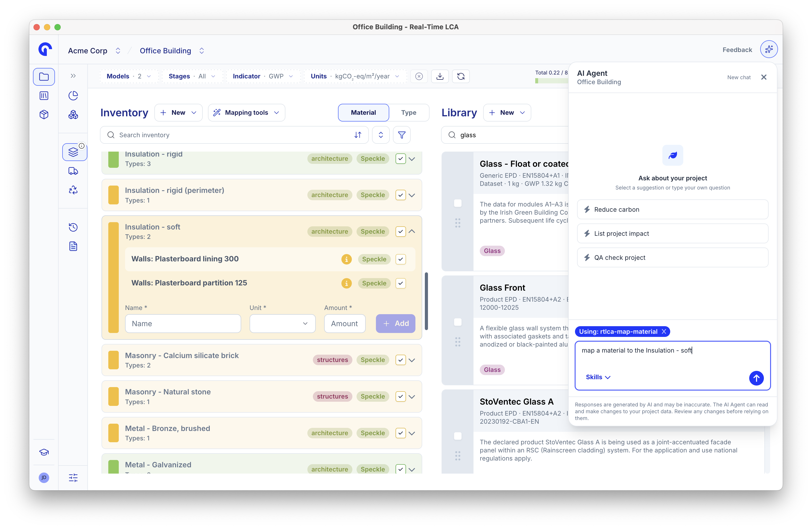Collapse the Insulation - soft group
The image size is (812, 529).
412,232
